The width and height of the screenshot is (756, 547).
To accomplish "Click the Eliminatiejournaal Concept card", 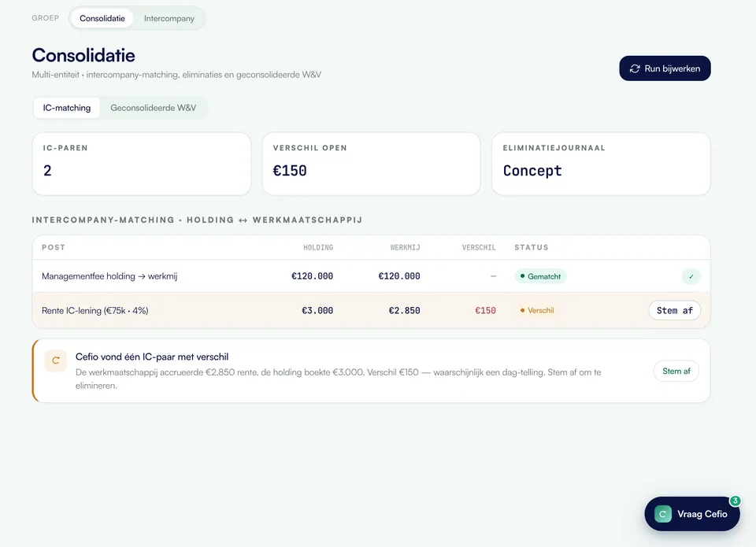I will pos(601,164).
